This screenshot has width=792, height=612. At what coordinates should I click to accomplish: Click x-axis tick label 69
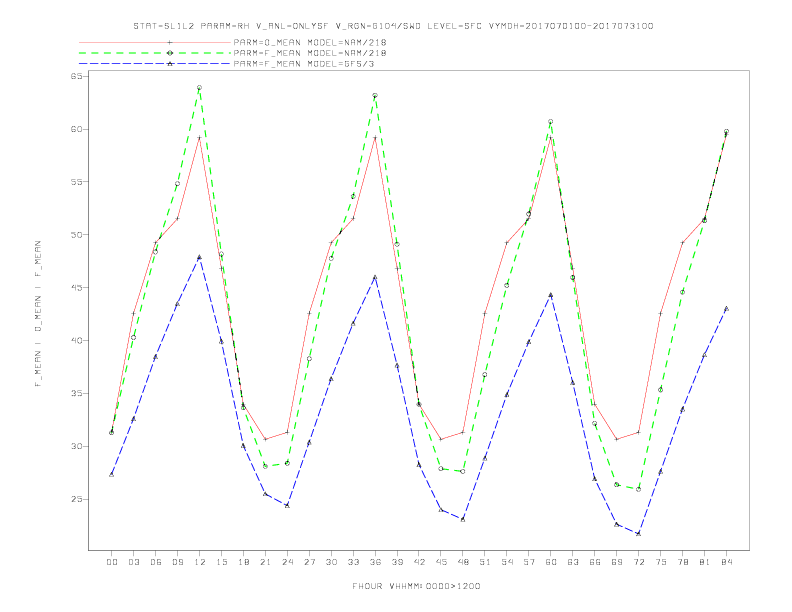tap(617, 562)
